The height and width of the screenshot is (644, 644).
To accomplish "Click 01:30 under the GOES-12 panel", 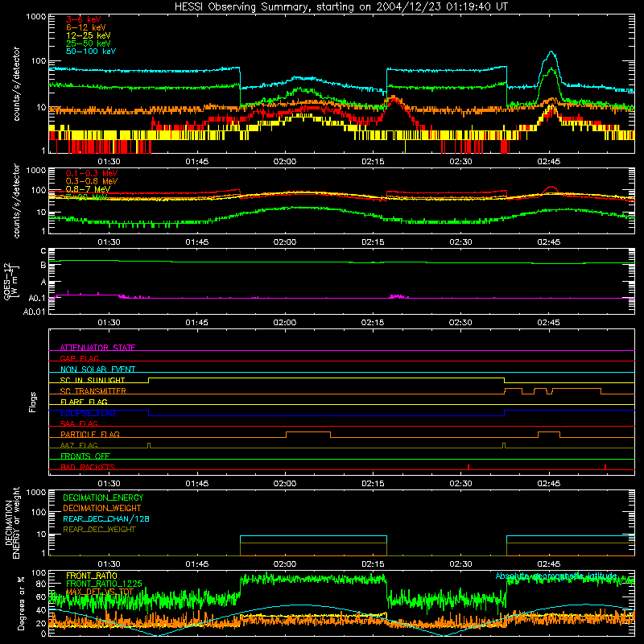I will pyautogui.click(x=109, y=323).
